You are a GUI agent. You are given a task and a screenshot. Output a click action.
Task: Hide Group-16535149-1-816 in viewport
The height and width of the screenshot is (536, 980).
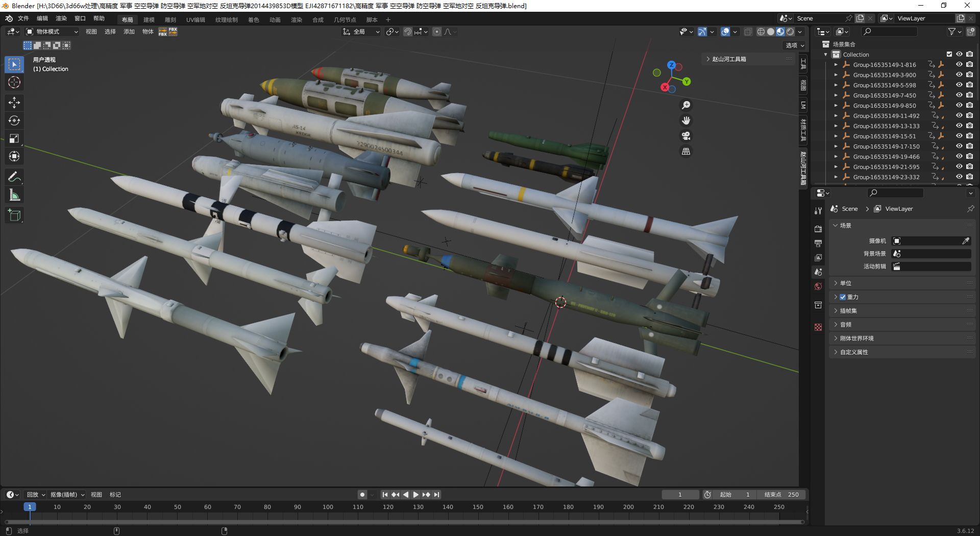[959, 65]
